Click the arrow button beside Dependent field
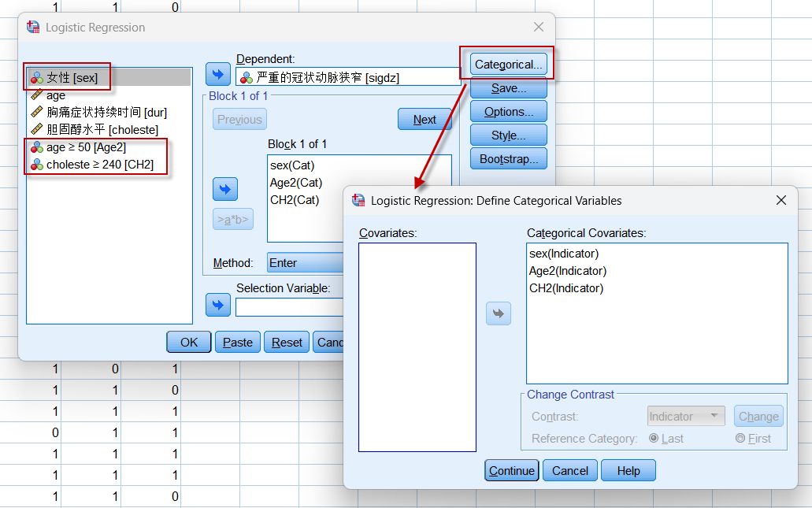This screenshot has width=812, height=508. (x=218, y=76)
